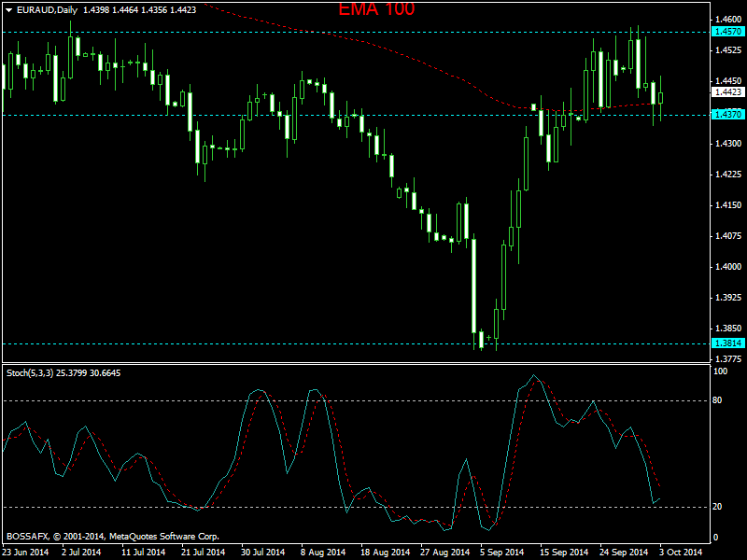Select the tall white candle at early September low
The height and width of the screenshot is (560, 747).
point(473,289)
